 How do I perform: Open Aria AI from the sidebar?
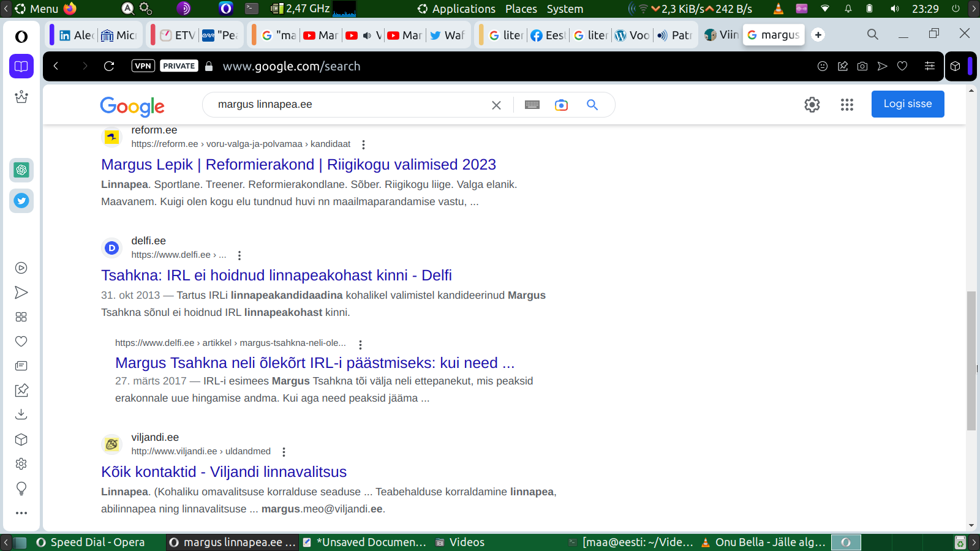click(x=21, y=97)
